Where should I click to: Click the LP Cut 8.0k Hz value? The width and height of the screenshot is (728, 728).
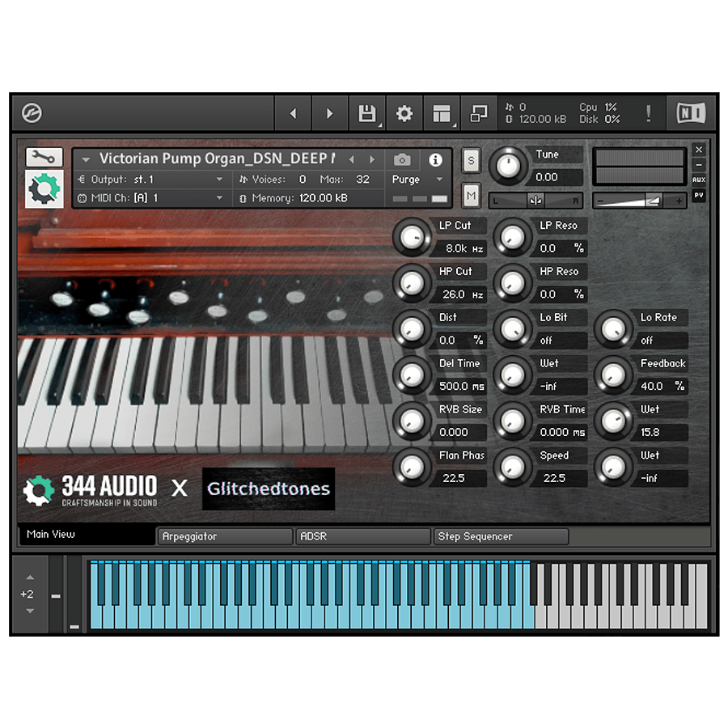(x=462, y=248)
